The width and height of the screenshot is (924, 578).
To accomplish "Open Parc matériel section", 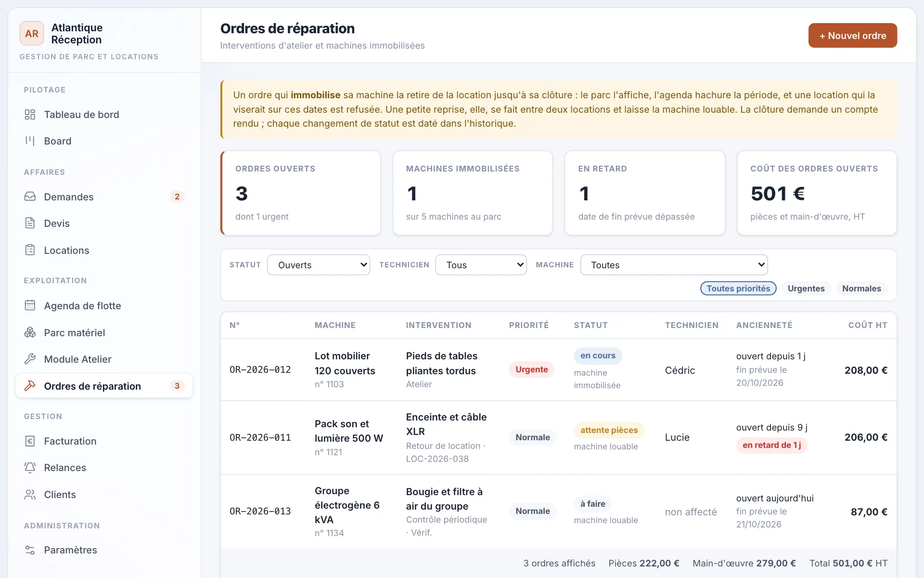I will [104, 332].
